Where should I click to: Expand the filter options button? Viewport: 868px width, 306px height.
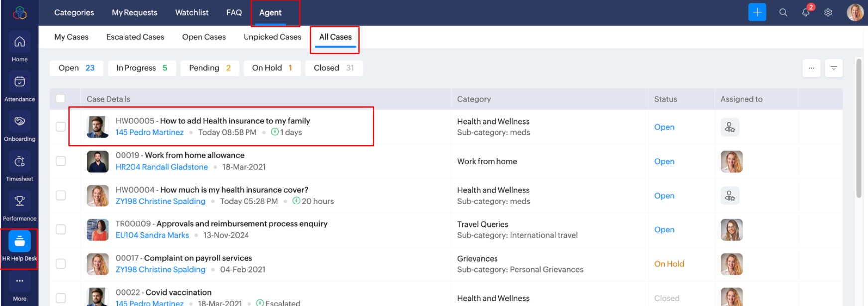click(x=833, y=68)
